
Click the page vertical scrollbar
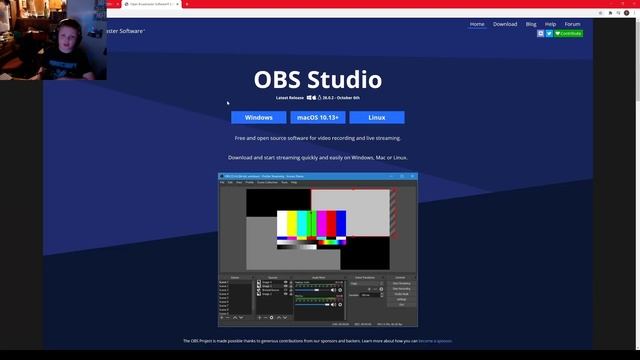637,184
